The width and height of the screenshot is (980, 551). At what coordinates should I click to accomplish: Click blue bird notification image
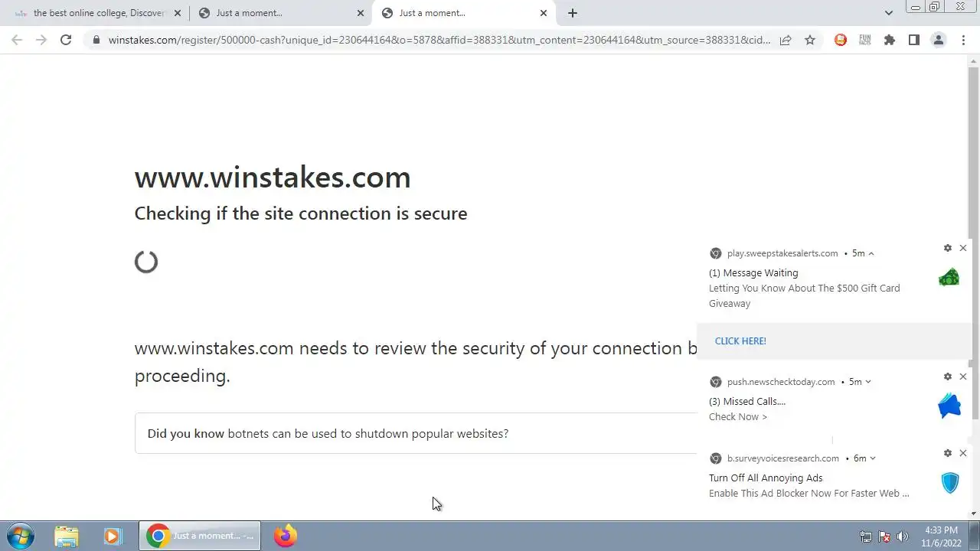tap(949, 406)
